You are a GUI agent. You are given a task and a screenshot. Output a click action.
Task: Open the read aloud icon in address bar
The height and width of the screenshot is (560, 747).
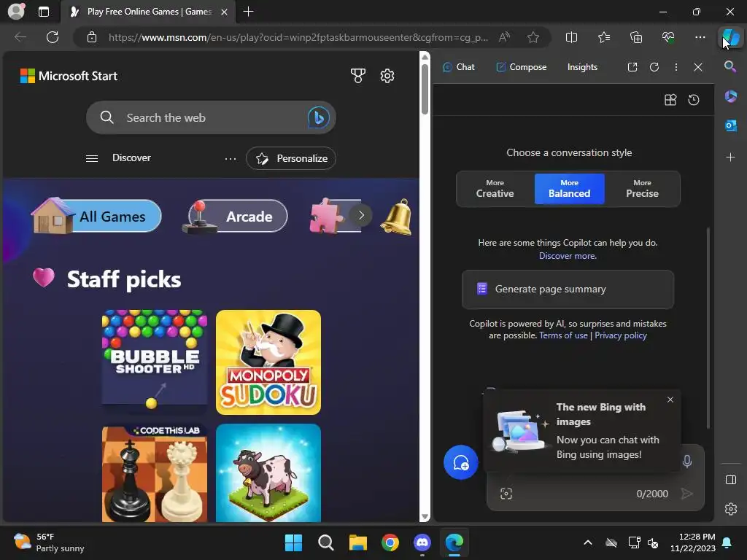pos(504,37)
